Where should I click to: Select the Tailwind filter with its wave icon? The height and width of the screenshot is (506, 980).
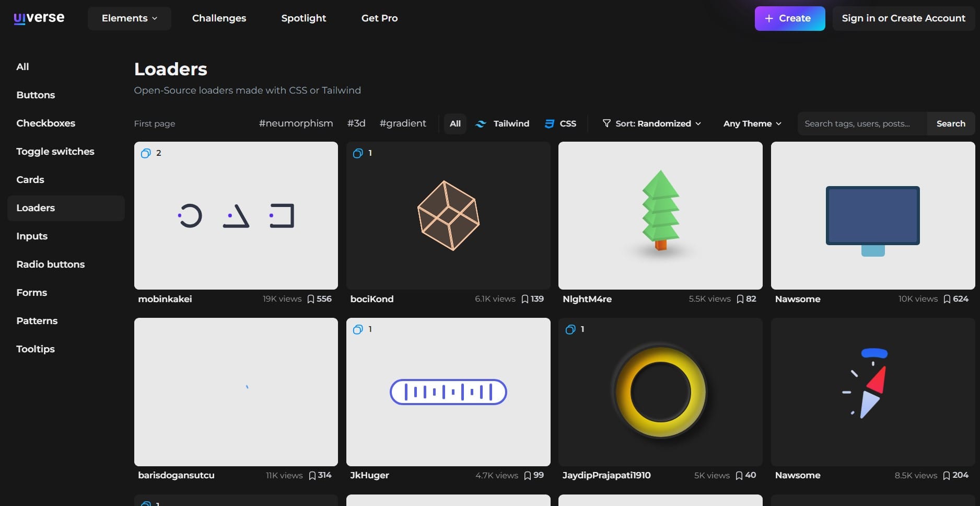click(x=501, y=123)
